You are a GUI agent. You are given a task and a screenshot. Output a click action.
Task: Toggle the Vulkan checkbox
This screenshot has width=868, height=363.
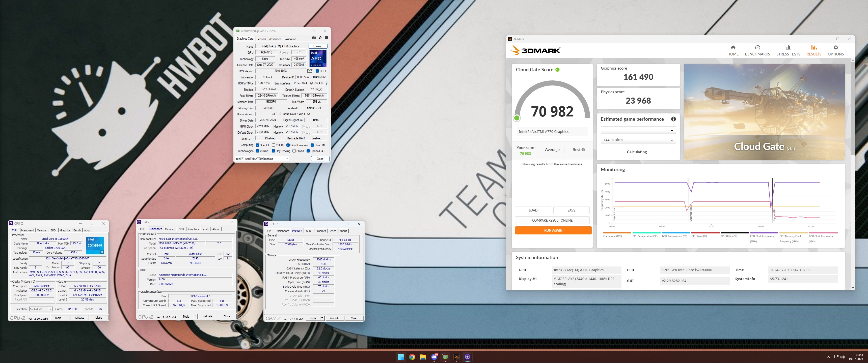(257, 151)
